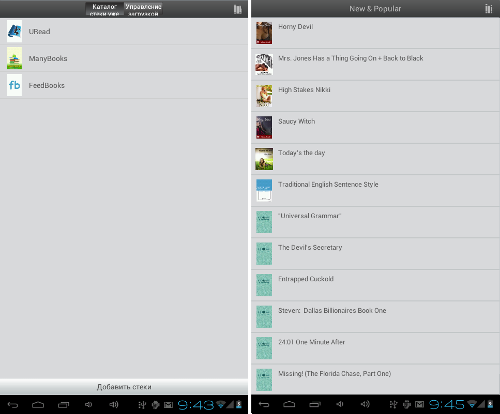Open Steven: Dallas Billionaires placeholder cover
Viewport: 500px width, 414px height.
[x=264, y=317]
